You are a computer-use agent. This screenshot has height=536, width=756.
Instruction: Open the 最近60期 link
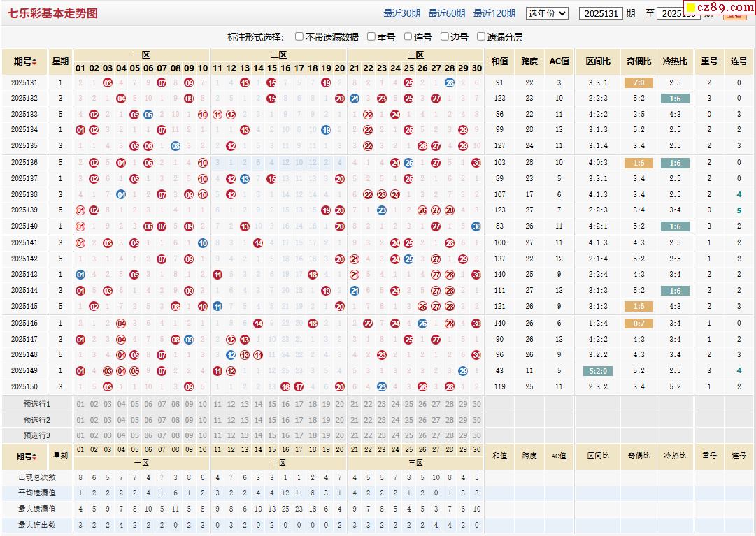point(446,13)
